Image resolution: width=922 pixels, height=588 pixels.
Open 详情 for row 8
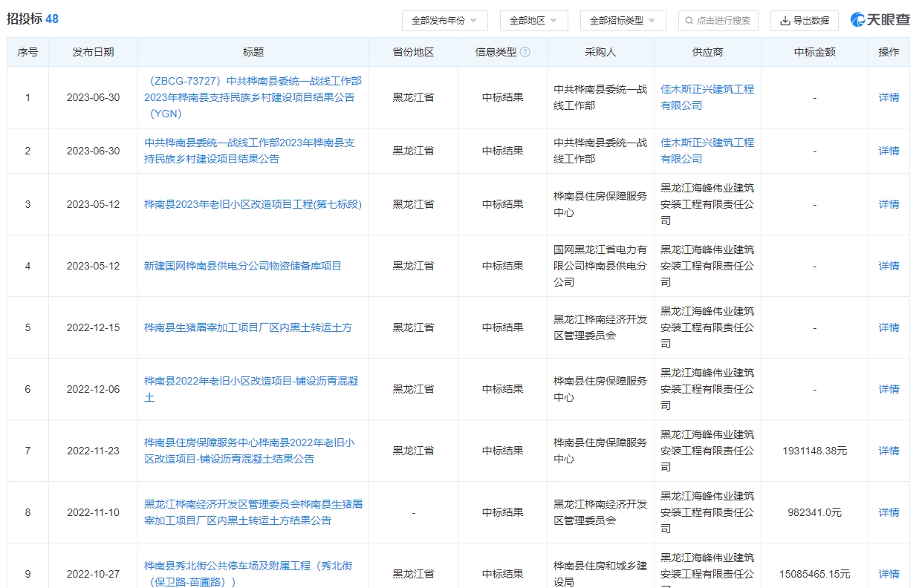tap(889, 512)
